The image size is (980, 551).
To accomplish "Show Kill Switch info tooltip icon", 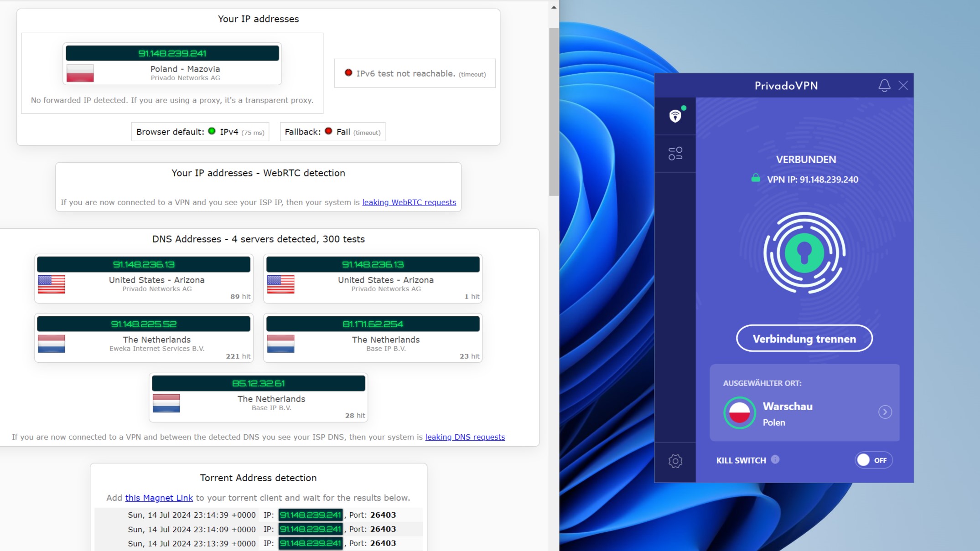I will (775, 459).
